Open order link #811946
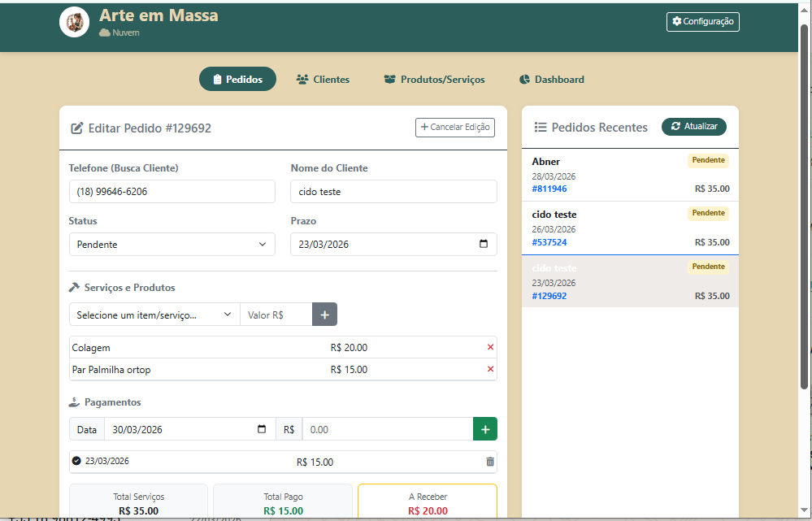The width and height of the screenshot is (812, 521). (549, 189)
